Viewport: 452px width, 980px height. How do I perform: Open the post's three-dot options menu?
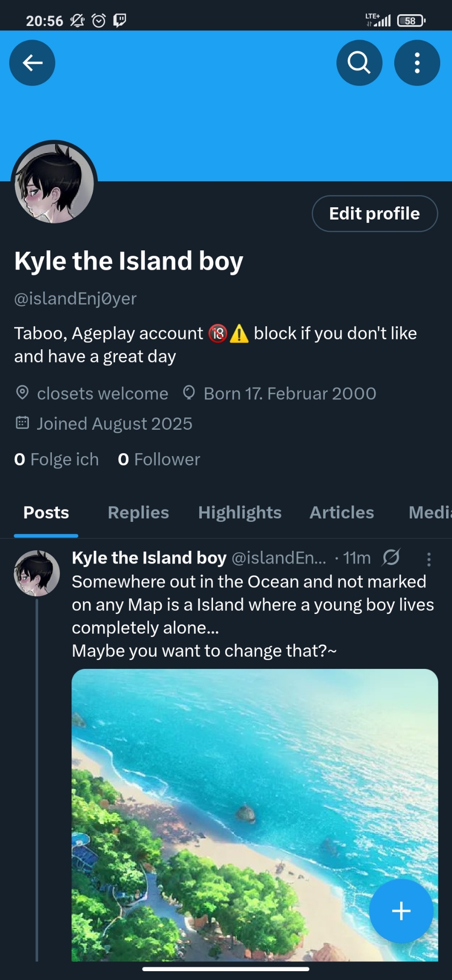(x=428, y=559)
